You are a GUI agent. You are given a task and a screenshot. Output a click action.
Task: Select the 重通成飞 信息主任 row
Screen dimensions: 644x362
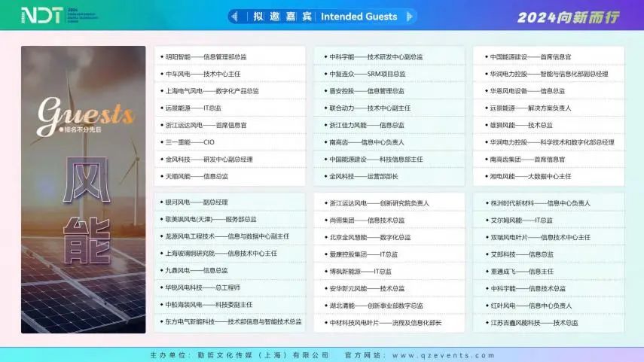click(x=549, y=271)
